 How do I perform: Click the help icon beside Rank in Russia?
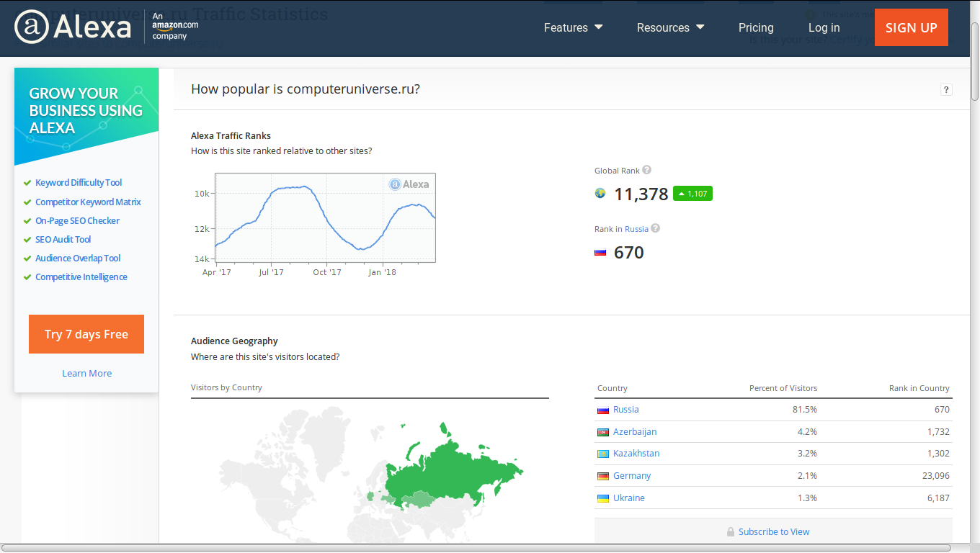click(x=655, y=228)
